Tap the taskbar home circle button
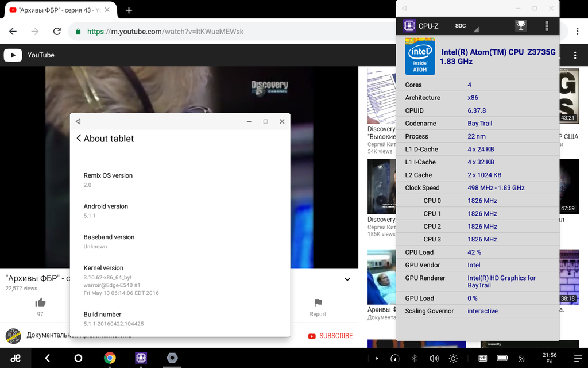 [x=78, y=358]
